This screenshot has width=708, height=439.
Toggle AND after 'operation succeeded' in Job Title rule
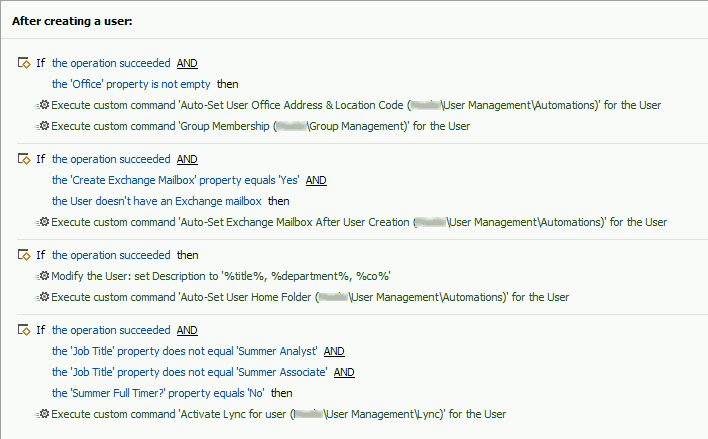(187, 330)
